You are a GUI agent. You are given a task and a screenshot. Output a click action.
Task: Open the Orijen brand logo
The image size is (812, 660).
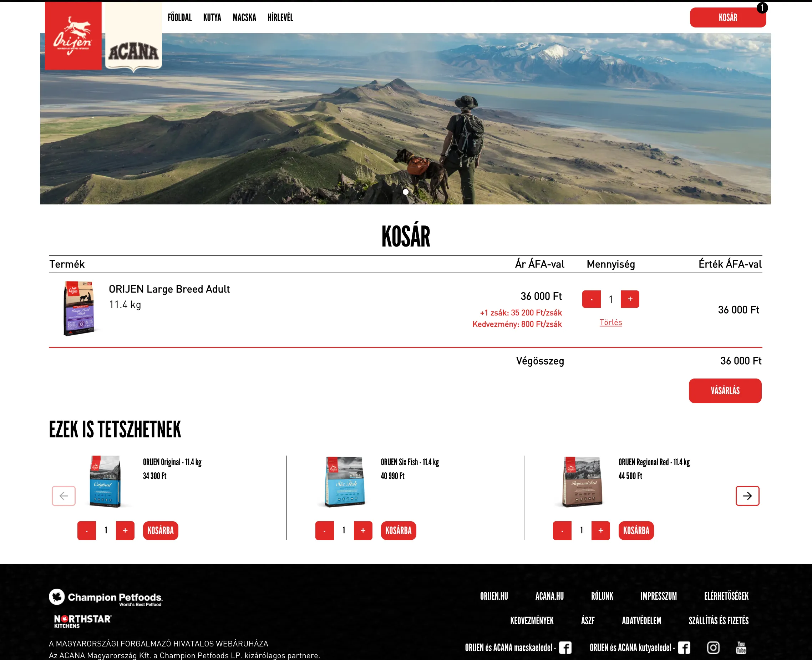[73, 36]
